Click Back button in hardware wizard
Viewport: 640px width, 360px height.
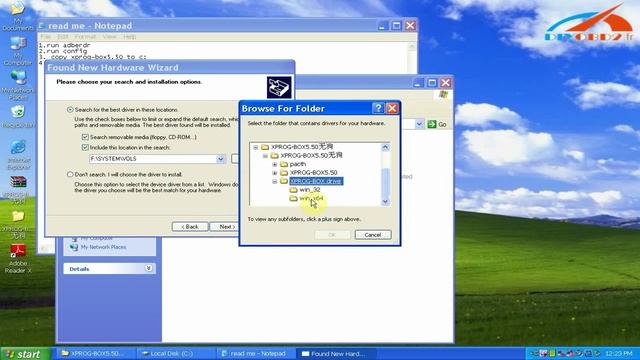point(190,227)
